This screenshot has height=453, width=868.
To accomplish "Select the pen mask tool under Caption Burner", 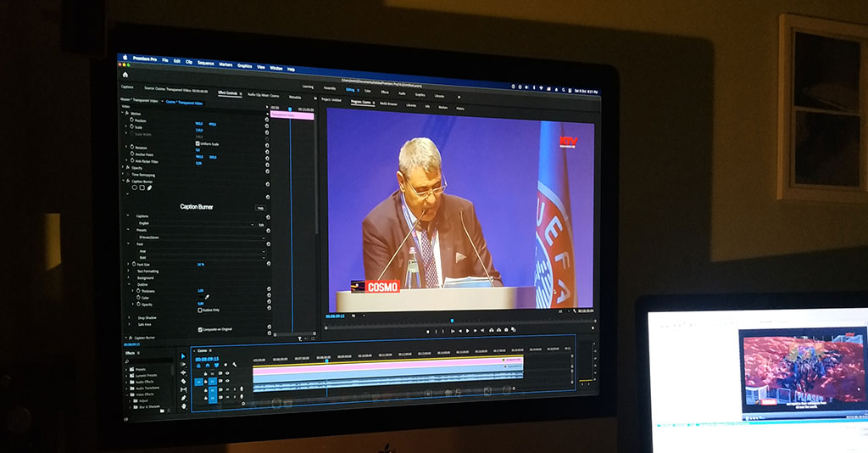I will coord(150,188).
